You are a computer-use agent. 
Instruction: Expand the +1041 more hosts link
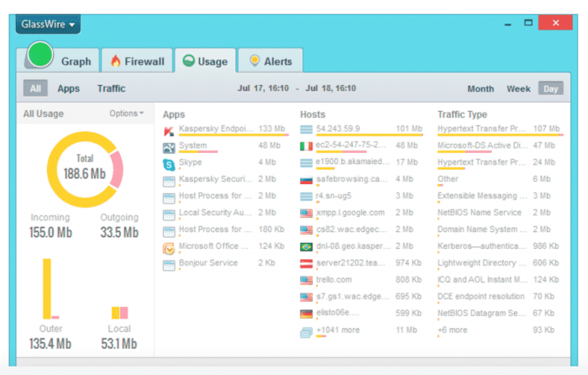pyautogui.click(x=338, y=330)
